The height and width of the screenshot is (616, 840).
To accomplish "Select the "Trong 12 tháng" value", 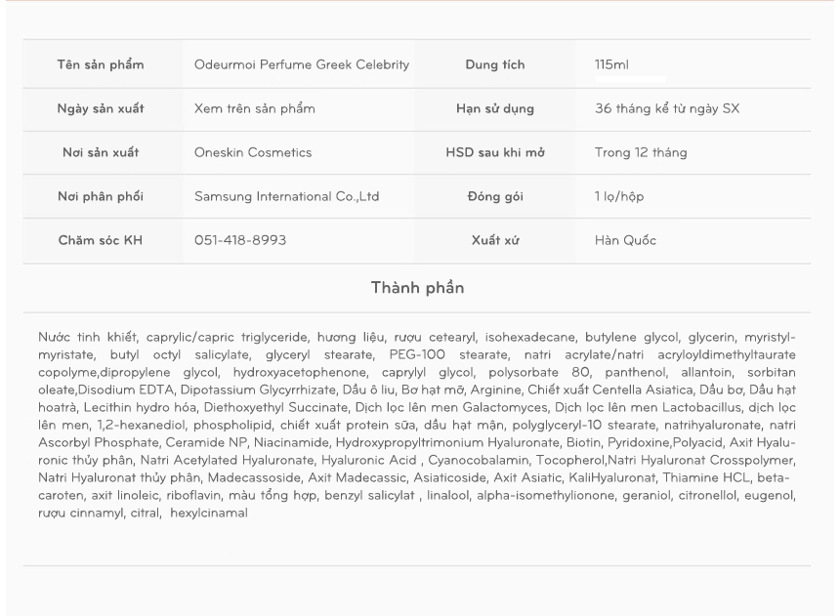I will click(x=640, y=153).
